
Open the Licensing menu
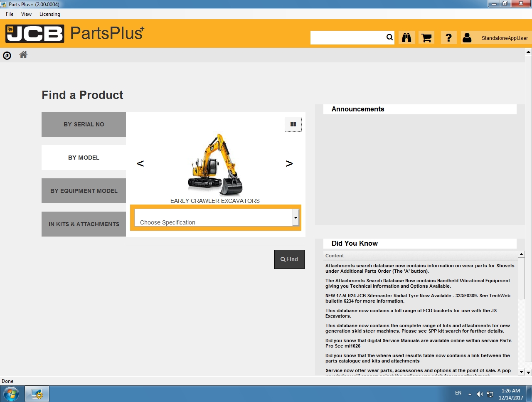coord(50,14)
